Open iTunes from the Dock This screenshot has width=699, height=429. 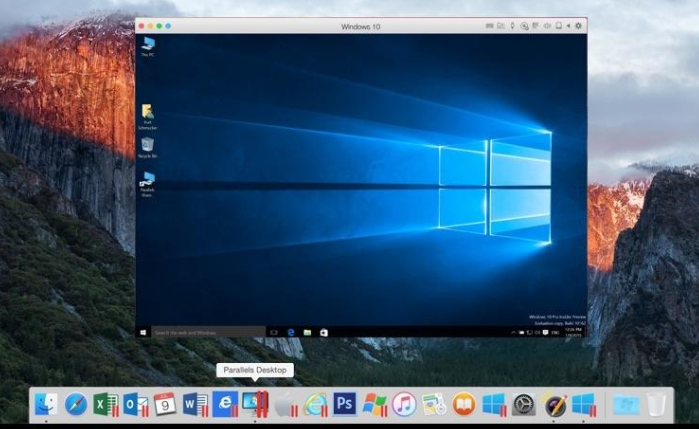point(404,404)
